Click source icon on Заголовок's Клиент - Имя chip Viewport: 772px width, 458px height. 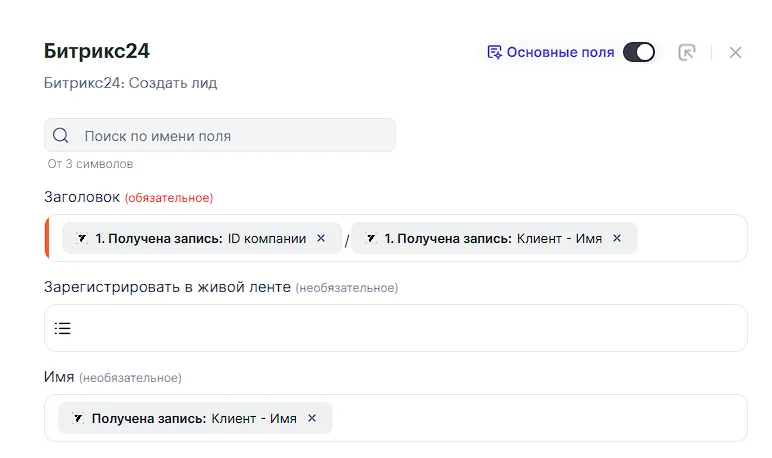click(x=371, y=238)
